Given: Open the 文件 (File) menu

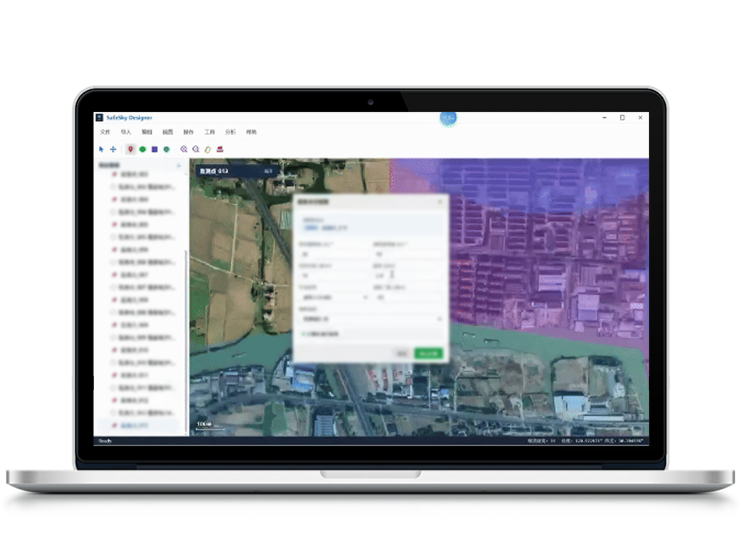Looking at the screenshot, I should pos(105,132).
